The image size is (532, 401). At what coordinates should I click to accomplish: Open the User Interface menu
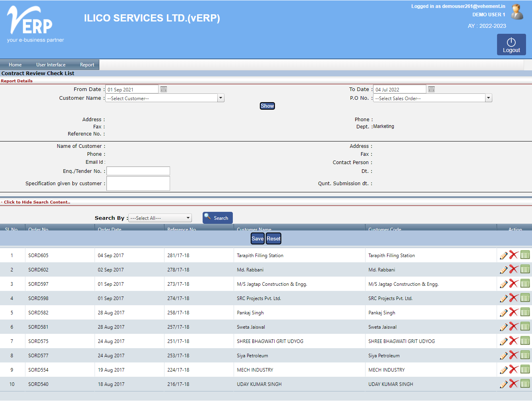pyautogui.click(x=51, y=65)
